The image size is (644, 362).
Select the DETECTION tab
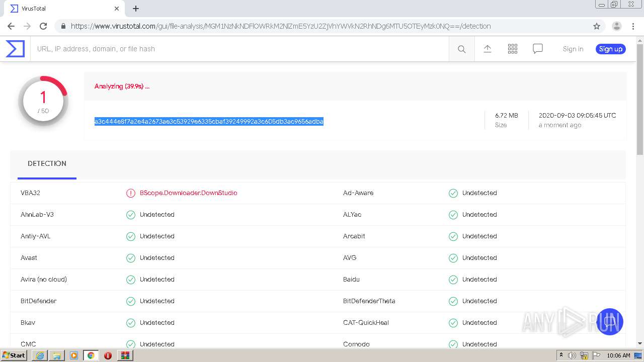click(47, 163)
